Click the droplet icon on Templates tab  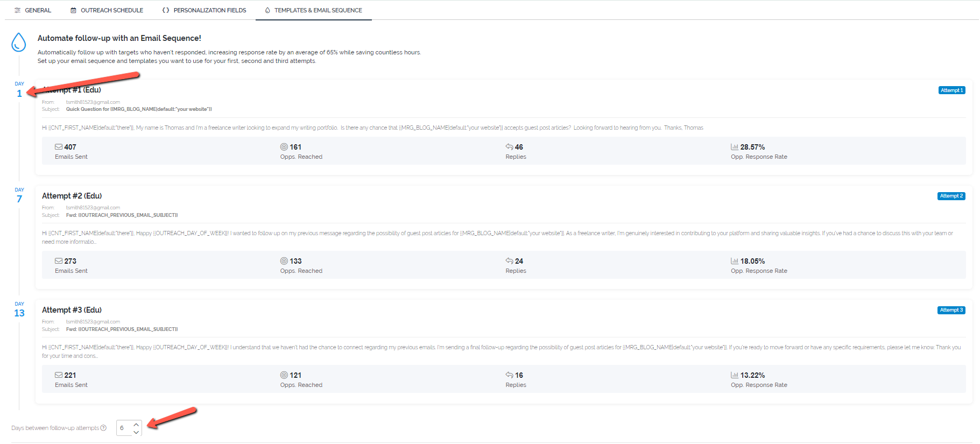coord(267,10)
